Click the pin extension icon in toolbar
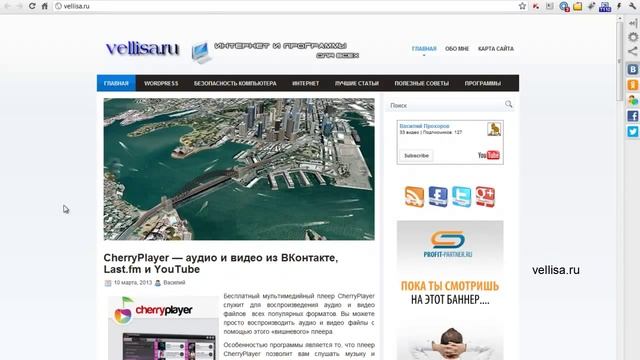The width and height of the screenshot is (640, 360). 591,6
